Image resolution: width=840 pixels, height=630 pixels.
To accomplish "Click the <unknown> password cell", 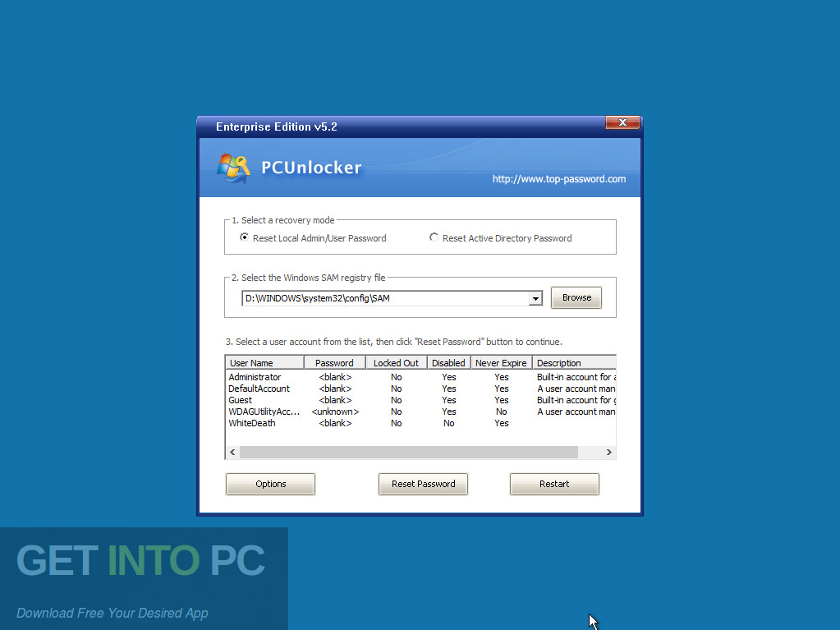I will [335, 412].
